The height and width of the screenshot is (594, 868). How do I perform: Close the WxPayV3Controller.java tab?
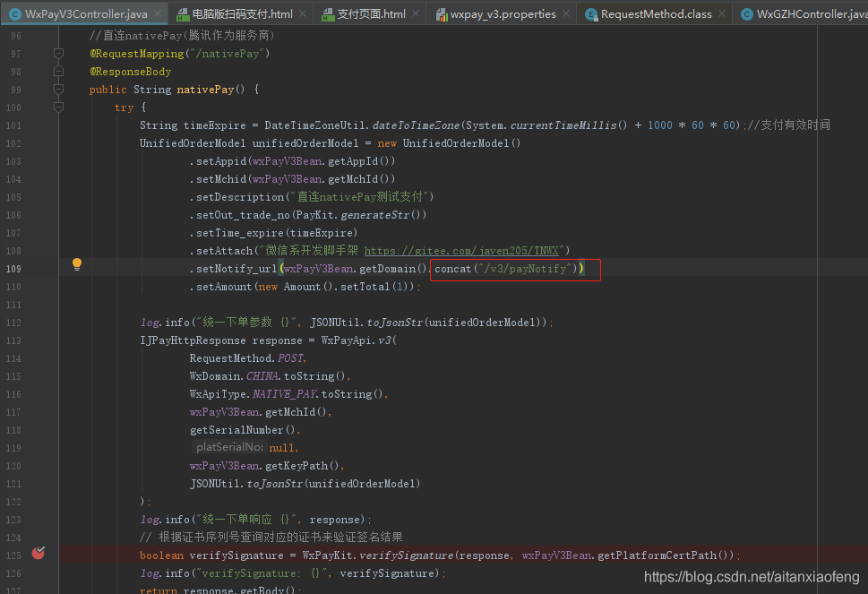click(157, 14)
